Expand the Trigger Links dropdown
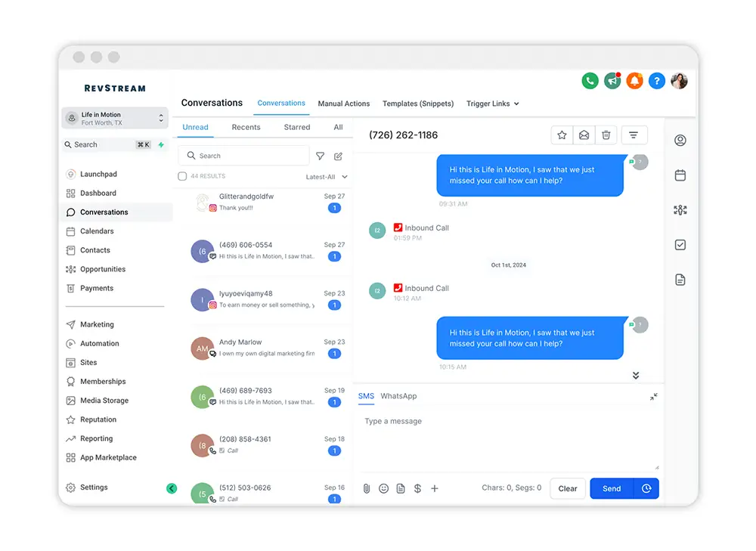This screenshot has height=551, width=756. pyautogui.click(x=492, y=104)
